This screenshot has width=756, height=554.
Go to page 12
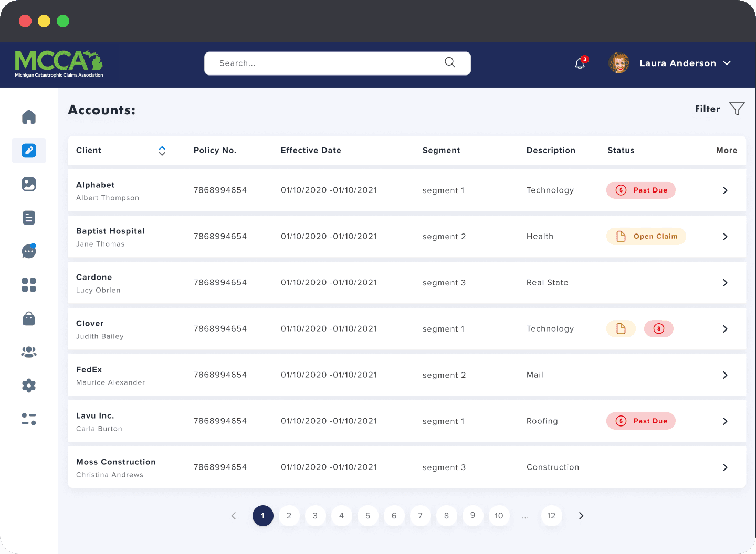552,516
